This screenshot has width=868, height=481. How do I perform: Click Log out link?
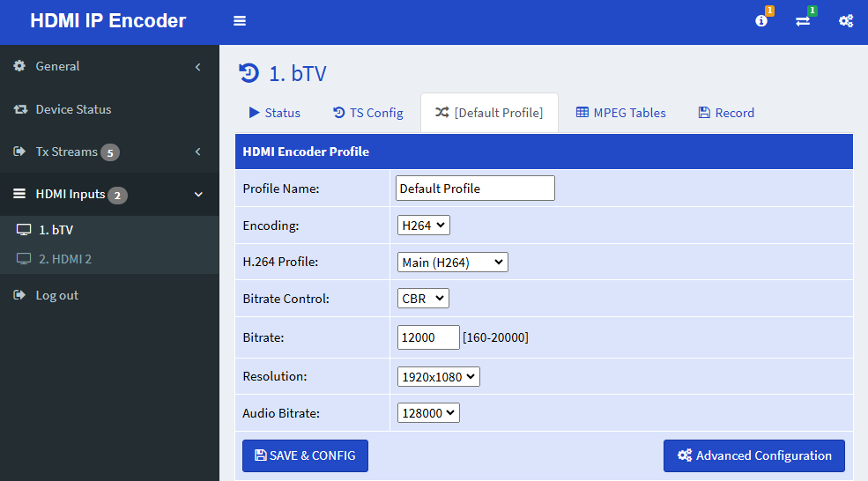tap(57, 296)
